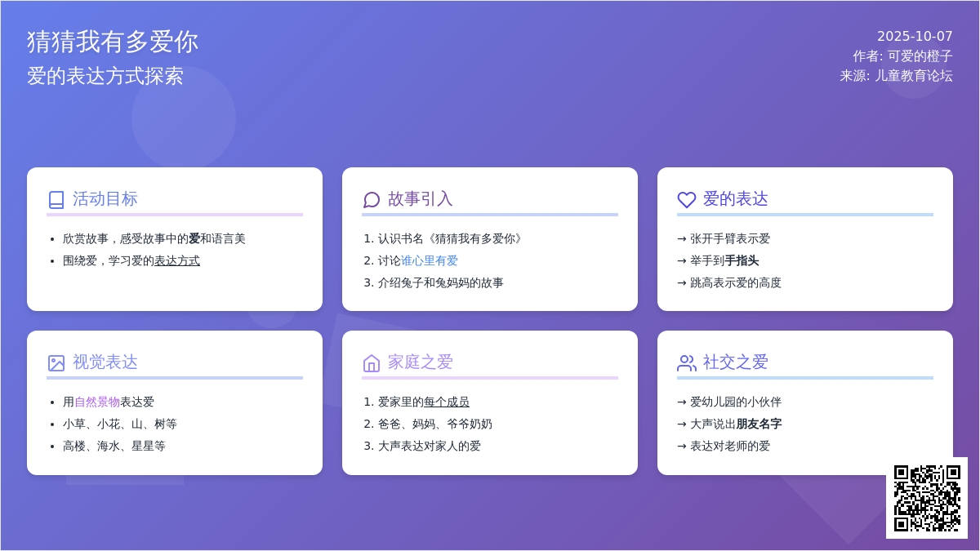Click the people icon beside 社交之爱
Image resolution: width=980 pixels, height=551 pixels.
tap(687, 363)
